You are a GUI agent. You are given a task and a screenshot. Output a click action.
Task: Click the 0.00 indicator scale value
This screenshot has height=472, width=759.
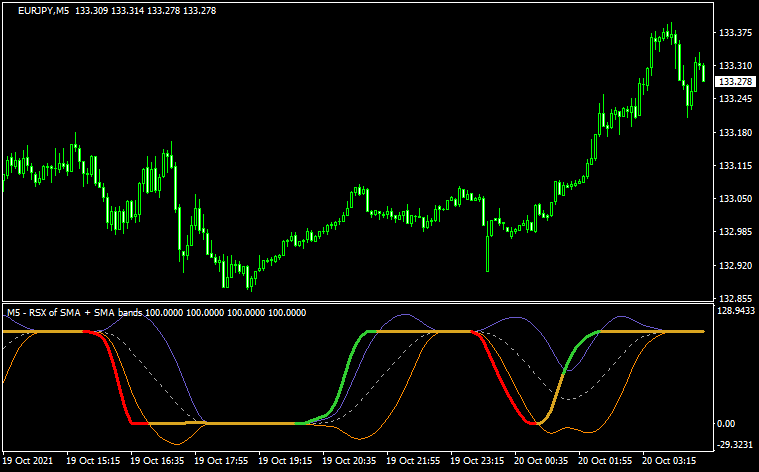[726, 424]
